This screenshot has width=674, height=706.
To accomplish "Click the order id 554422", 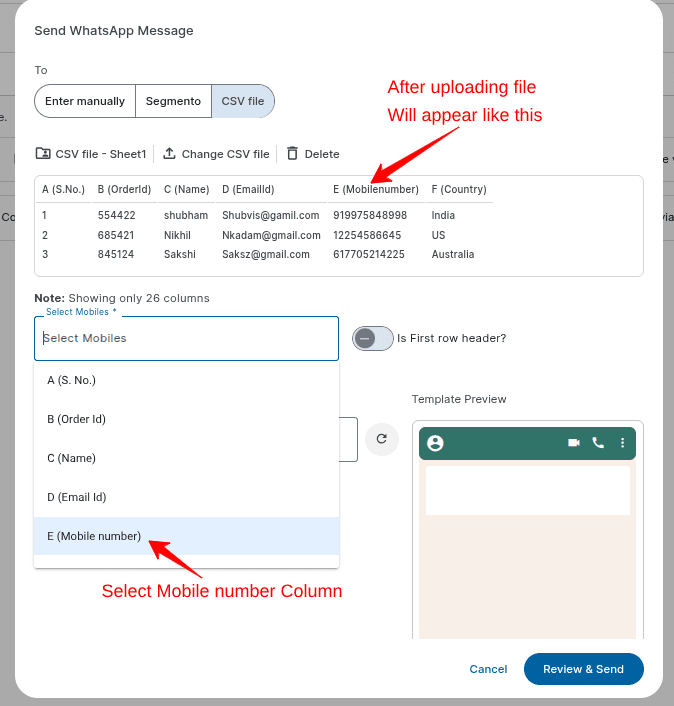I will (117, 216).
